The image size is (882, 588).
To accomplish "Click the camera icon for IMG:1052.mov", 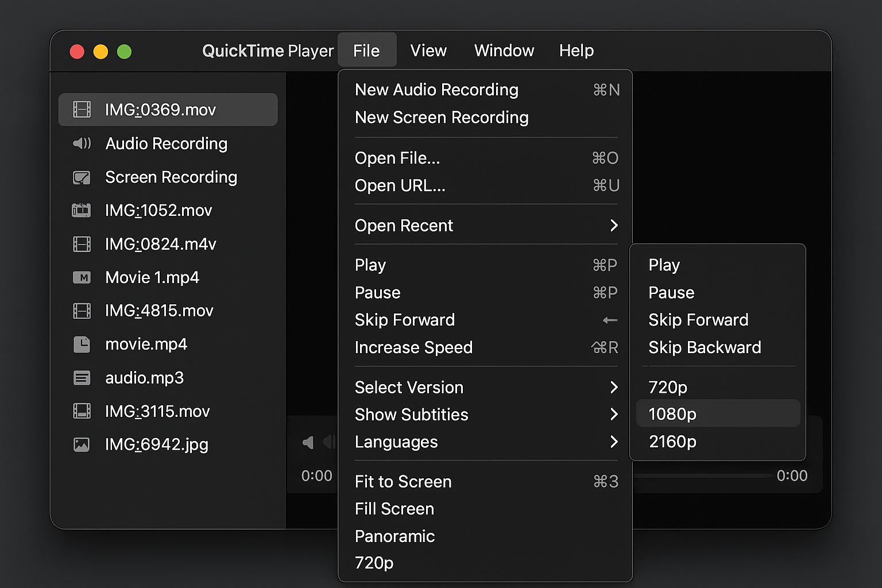I will pyautogui.click(x=82, y=210).
